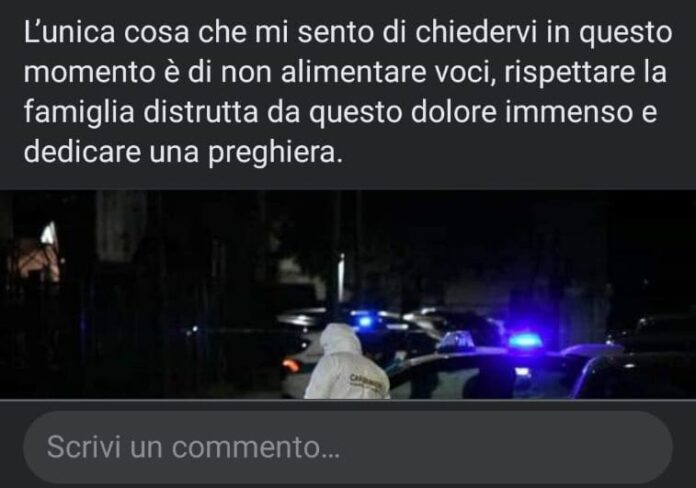Open the night police scene photo

tap(348, 294)
